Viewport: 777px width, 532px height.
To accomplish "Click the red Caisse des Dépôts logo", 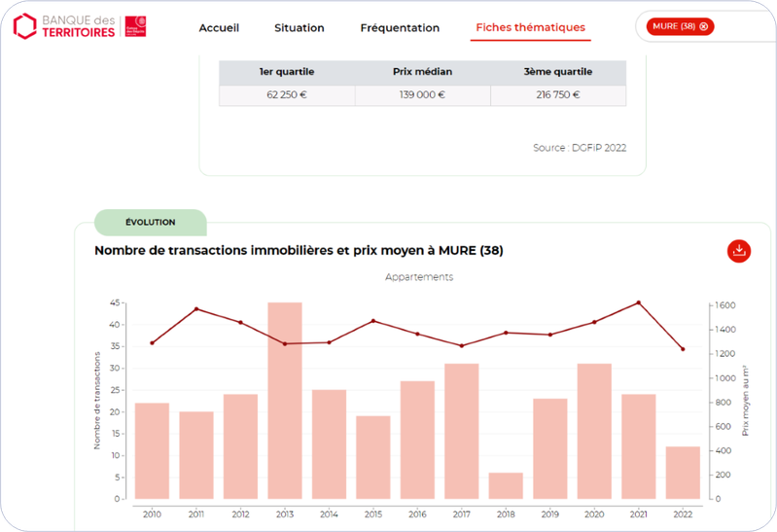I will (136, 26).
